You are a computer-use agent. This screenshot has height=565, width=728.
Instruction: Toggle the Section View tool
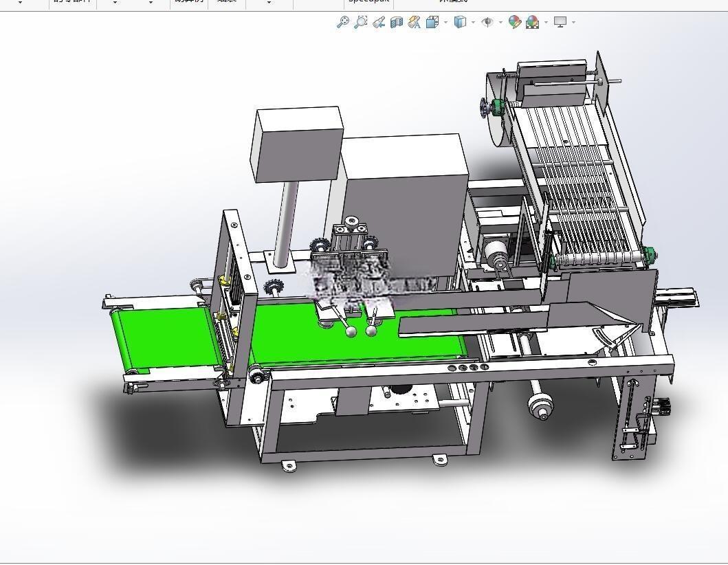click(397, 22)
